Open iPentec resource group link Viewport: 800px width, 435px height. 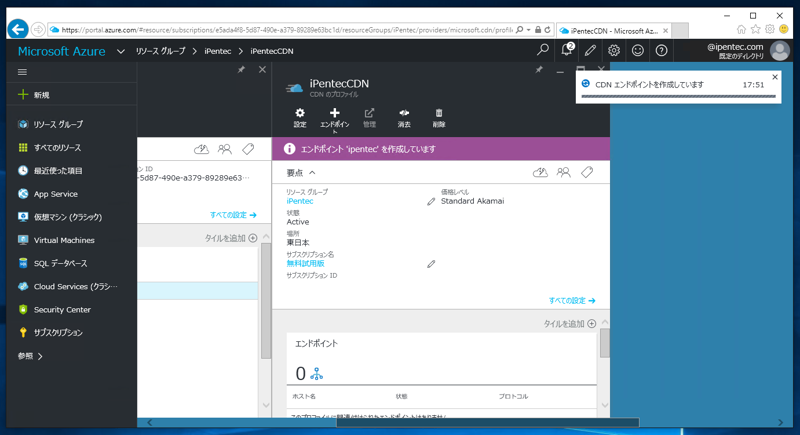click(x=300, y=201)
